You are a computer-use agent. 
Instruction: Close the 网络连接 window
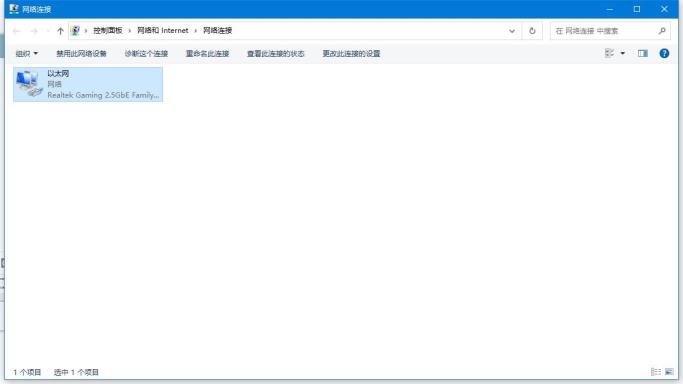click(x=664, y=9)
